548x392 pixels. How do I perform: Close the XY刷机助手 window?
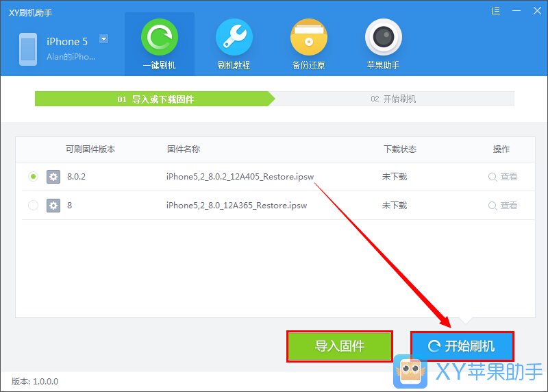[x=537, y=11]
